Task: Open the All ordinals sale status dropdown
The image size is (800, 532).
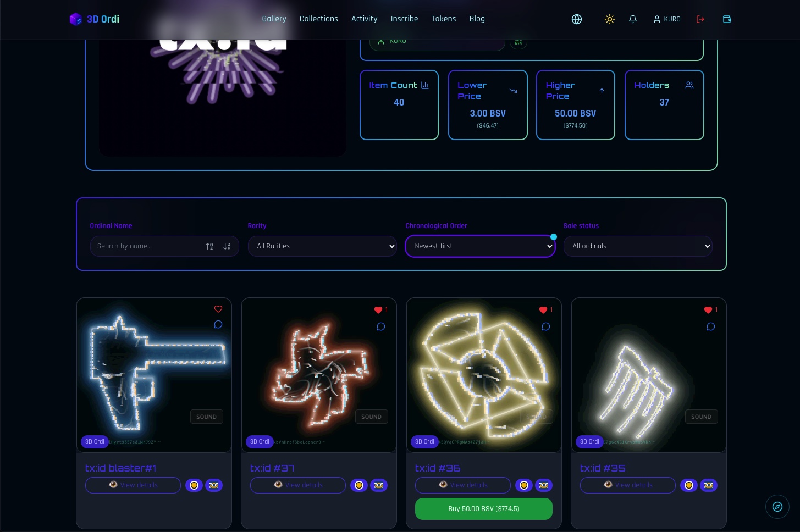Action: pos(638,246)
